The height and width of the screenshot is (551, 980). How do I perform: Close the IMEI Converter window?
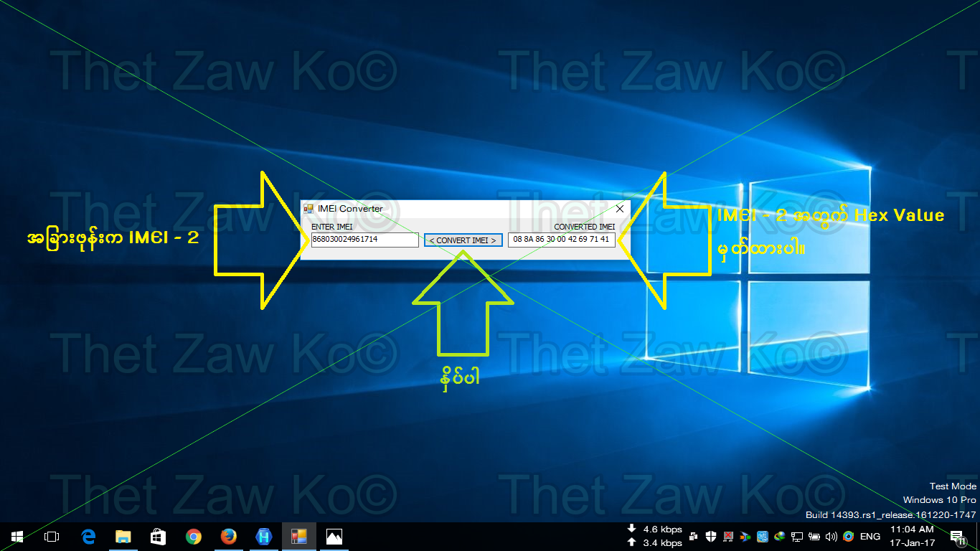(620, 209)
